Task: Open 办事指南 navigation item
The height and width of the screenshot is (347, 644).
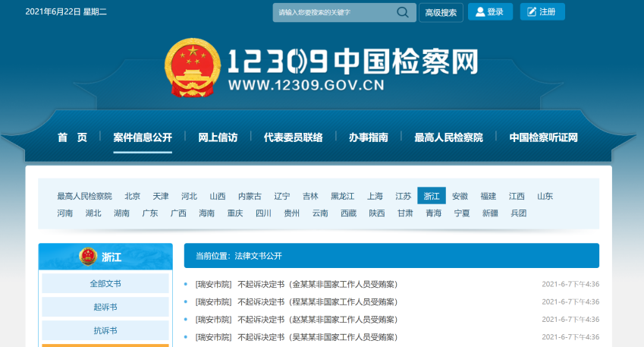Action: pos(369,137)
